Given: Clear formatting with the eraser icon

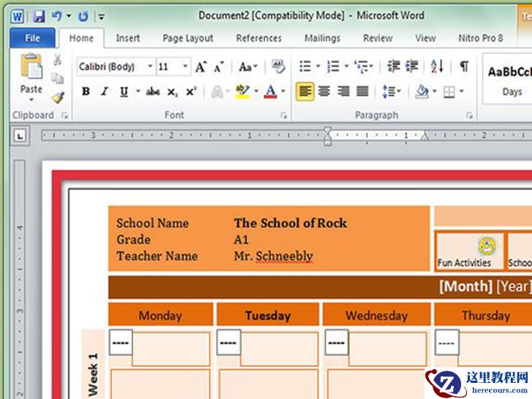Looking at the screenshot, I should pos(278,66).
